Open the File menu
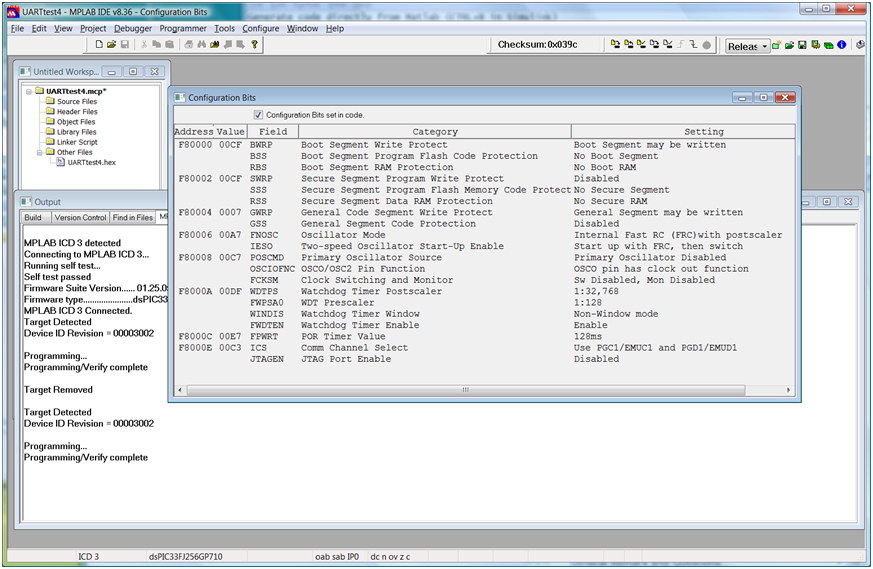This screenshot has height=569, width=873. pyautogui.click(x=17, y=28)
